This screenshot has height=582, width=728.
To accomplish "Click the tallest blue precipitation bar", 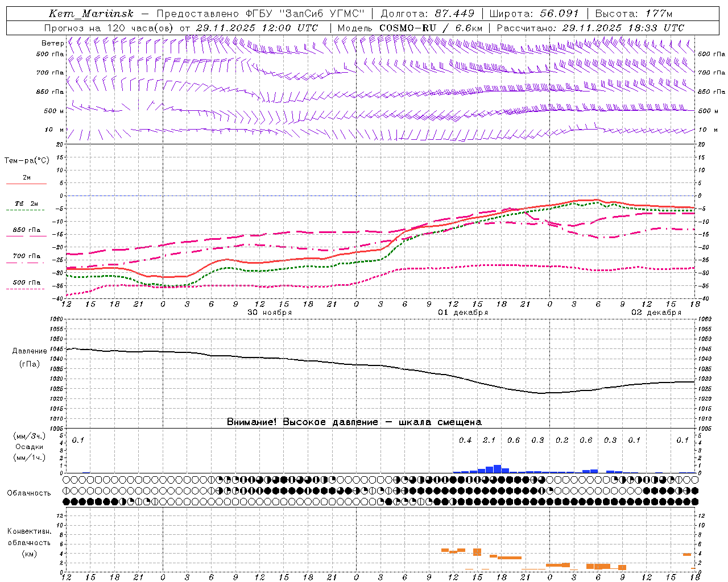I will click(497, 469).
